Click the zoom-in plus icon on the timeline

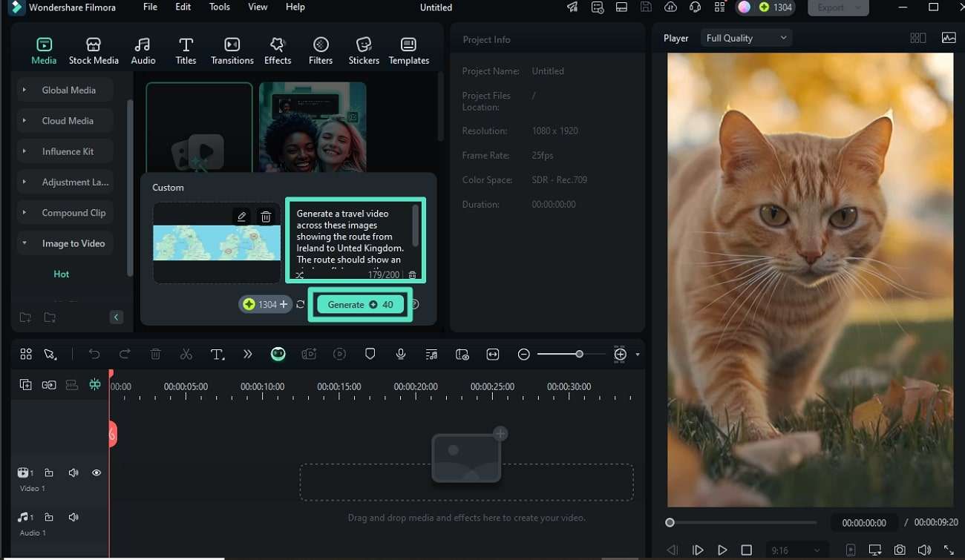pyautogui.click(x=621, y=355)
